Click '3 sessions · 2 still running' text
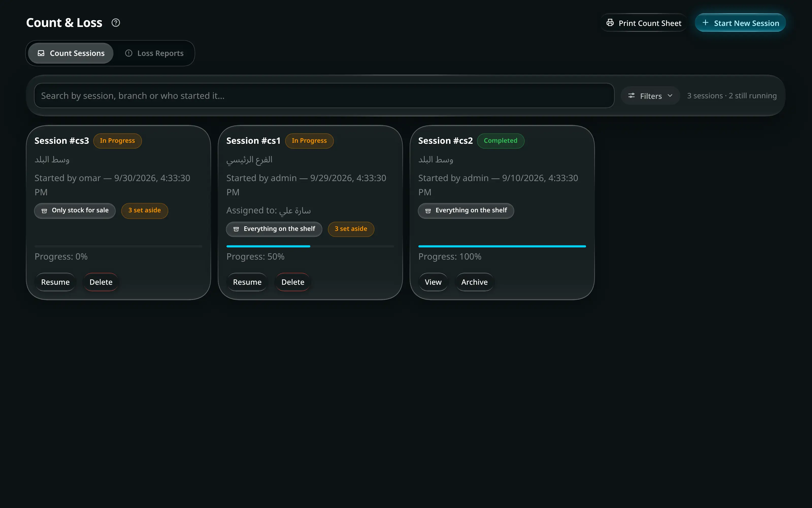 tap(732, 96)
